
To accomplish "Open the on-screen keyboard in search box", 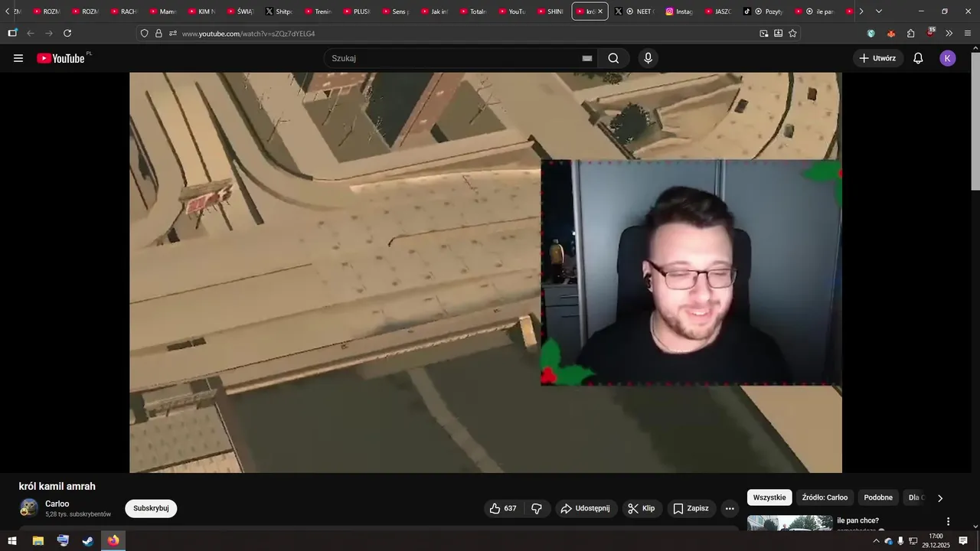I will tap(587, 58).
